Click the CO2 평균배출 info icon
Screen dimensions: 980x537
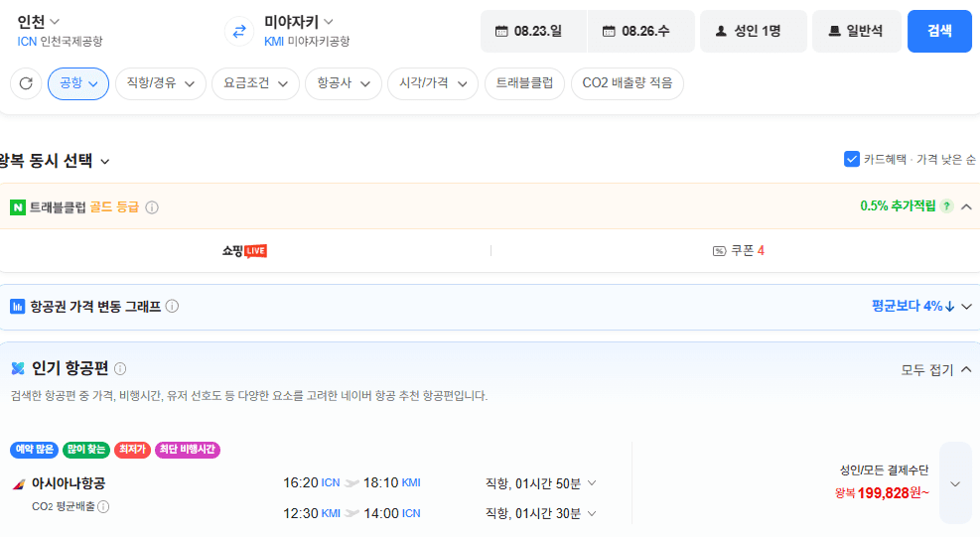pos(103,506)
